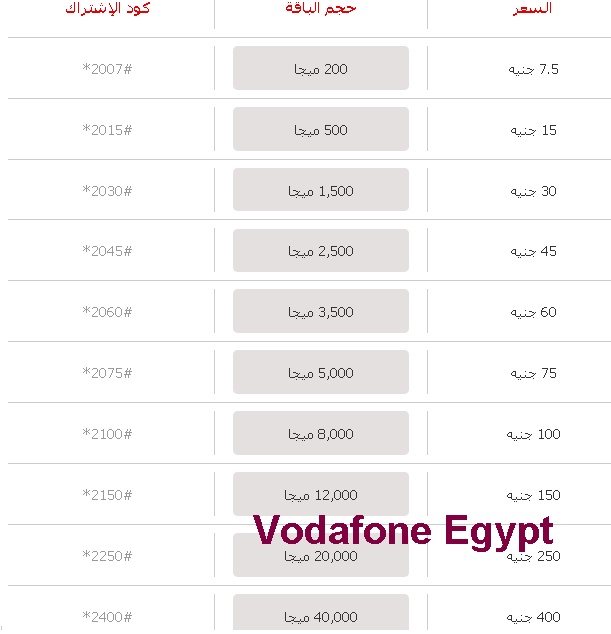The width and height of the screenshot is (611, 634).
Task: Pick the 3,500 ميجا package
Action: [321, 311]
